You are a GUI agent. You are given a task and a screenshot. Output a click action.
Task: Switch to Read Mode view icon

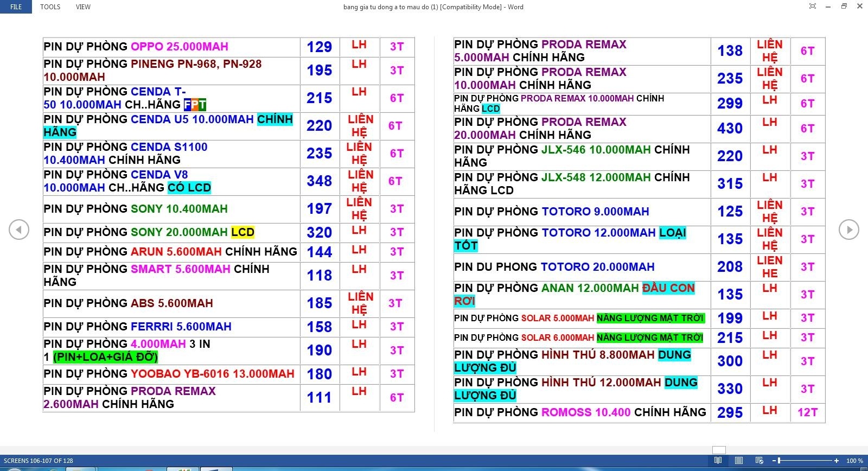[x=718, y=461]
